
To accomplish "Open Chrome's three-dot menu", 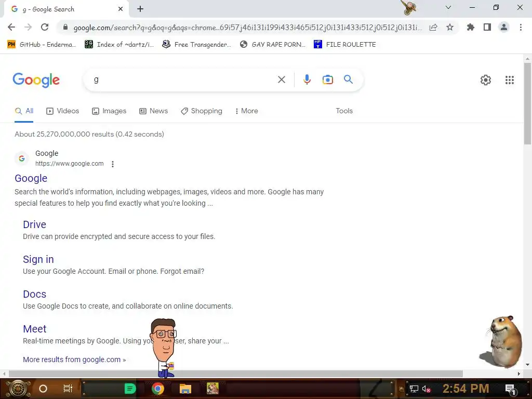I will tap(521, 27).
